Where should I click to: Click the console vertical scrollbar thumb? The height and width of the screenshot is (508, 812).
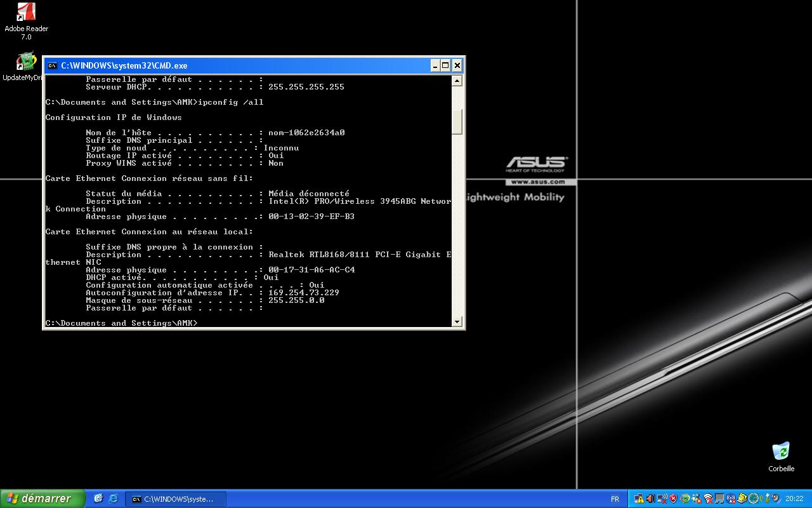(457, 121)
